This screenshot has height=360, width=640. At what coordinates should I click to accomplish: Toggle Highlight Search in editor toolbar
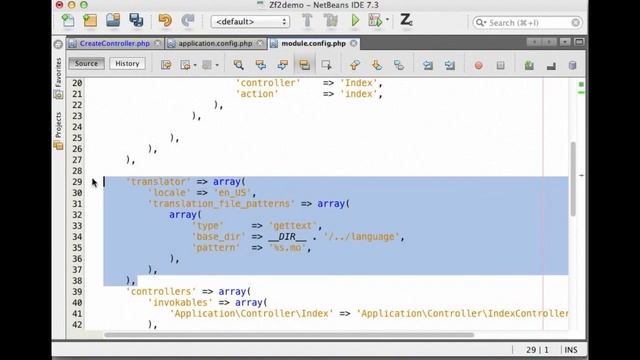point(304,65)
